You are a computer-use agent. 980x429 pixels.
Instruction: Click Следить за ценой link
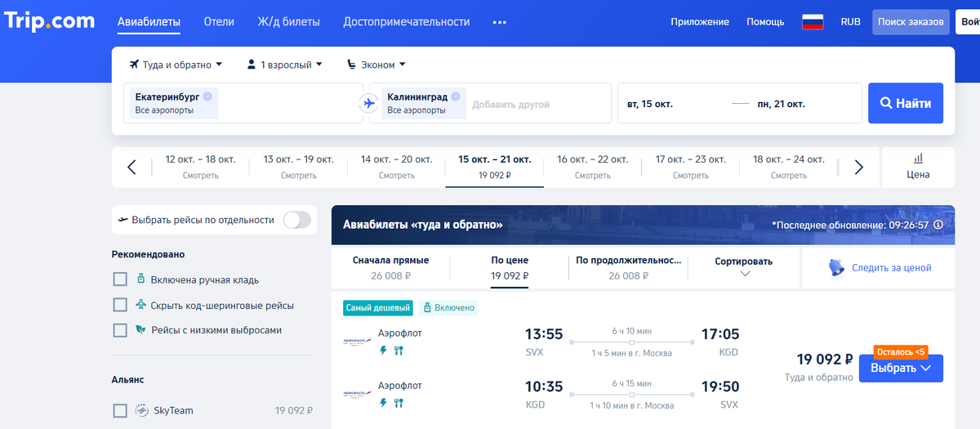click(x=891, y=267)
